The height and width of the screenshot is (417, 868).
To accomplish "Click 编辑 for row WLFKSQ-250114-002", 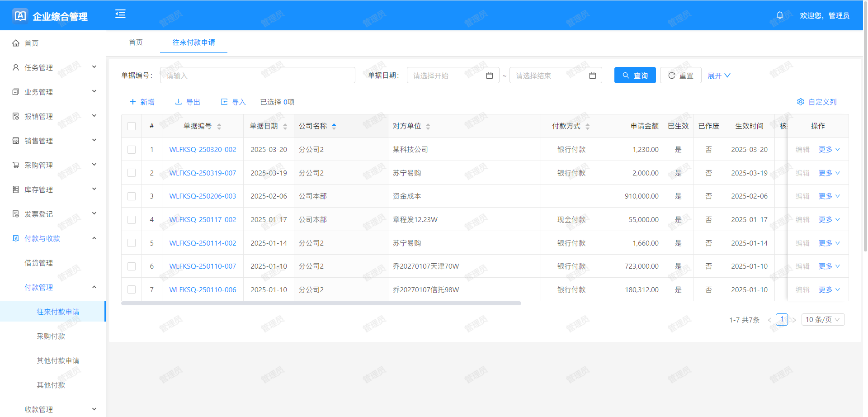I will (x=802, y=243).
